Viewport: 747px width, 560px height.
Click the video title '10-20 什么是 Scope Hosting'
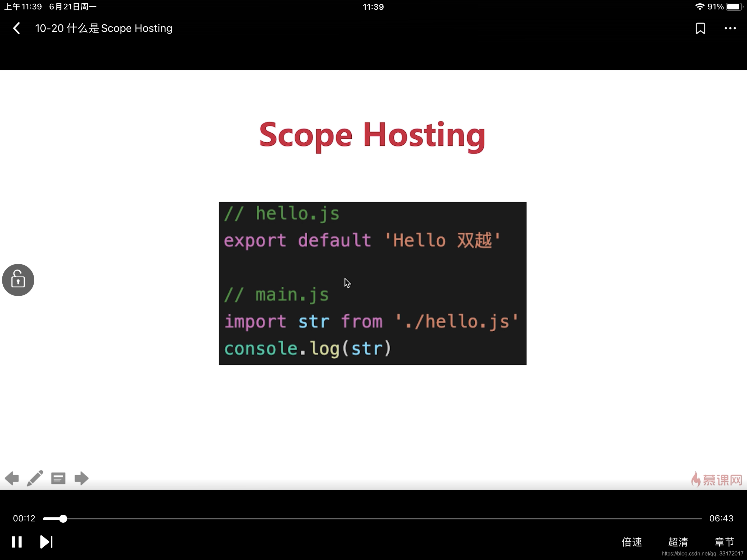click(104, 28)
